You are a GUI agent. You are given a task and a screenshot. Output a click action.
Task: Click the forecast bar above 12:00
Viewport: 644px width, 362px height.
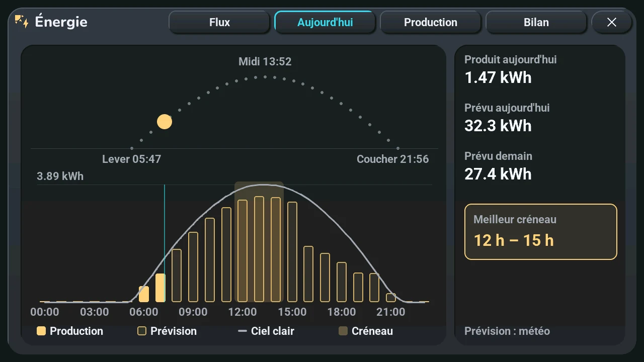[243, 251]
